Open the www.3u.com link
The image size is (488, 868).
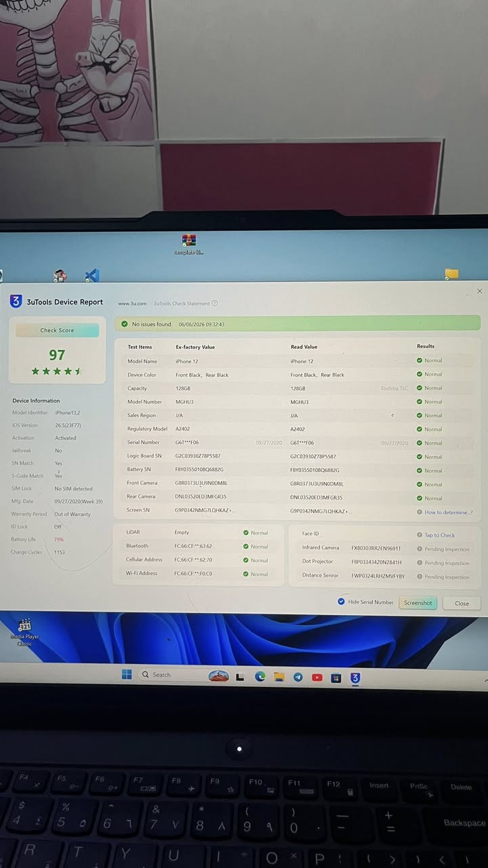tap(132, 304)
